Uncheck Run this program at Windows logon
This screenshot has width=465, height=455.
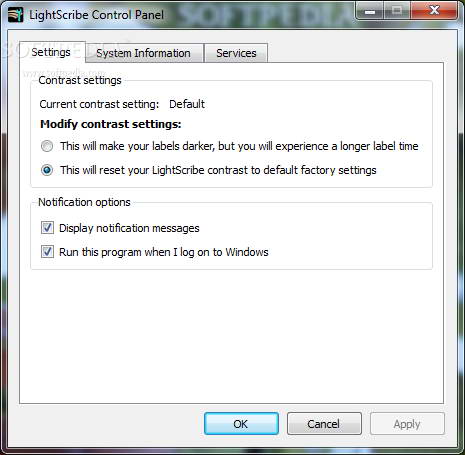pos(47,252)
